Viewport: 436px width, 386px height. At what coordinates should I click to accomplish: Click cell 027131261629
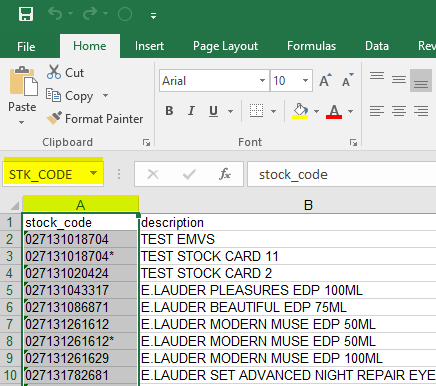point(80,358)
